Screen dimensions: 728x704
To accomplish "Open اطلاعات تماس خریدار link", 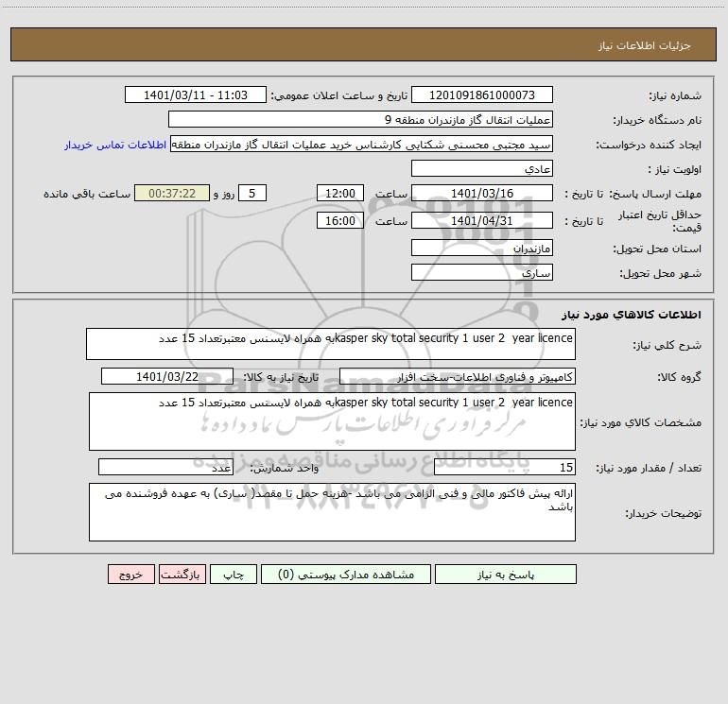I will [115, 145].
